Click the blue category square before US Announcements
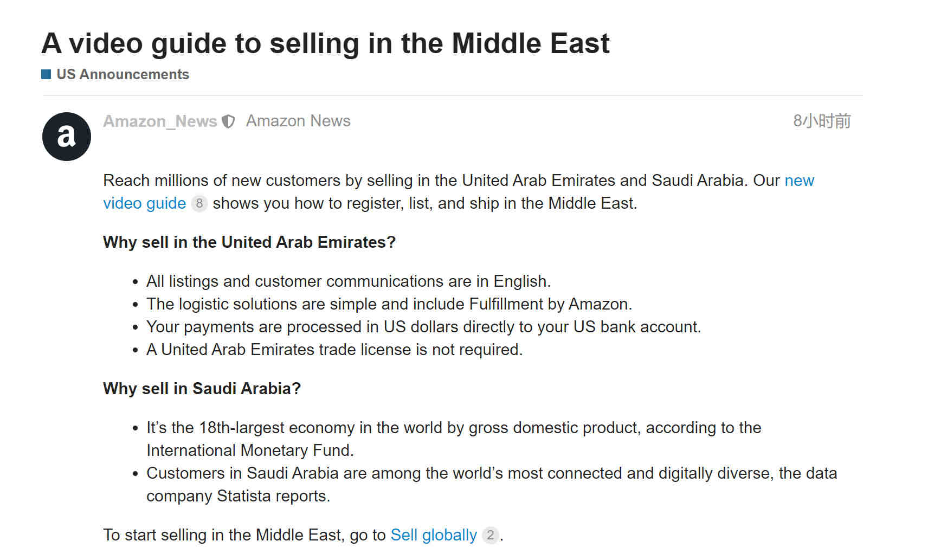Image resolution: width=934 pixels, height=560 pixels. pyautogui.click(x=46, y=74)
